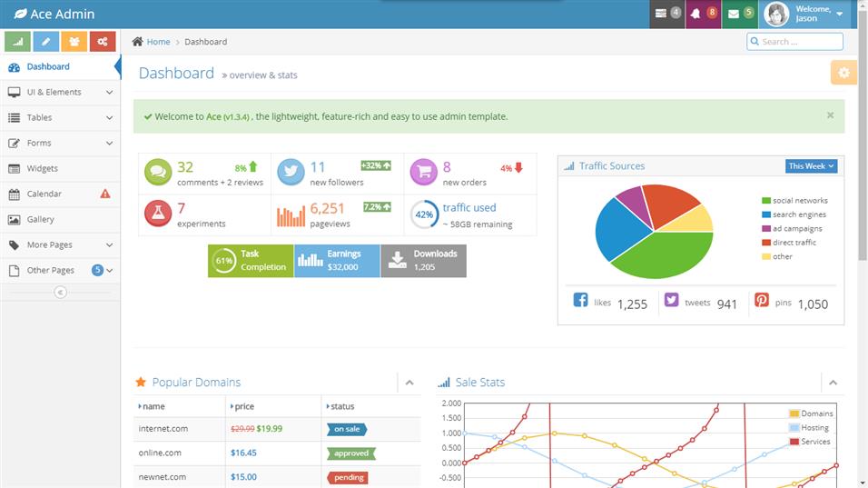
Task: Collapse the sidebar with the arrow button
Action: tap(60, 292)
